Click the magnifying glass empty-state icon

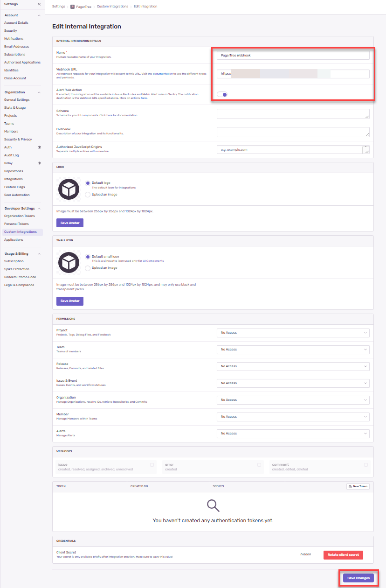pos(213,505)
